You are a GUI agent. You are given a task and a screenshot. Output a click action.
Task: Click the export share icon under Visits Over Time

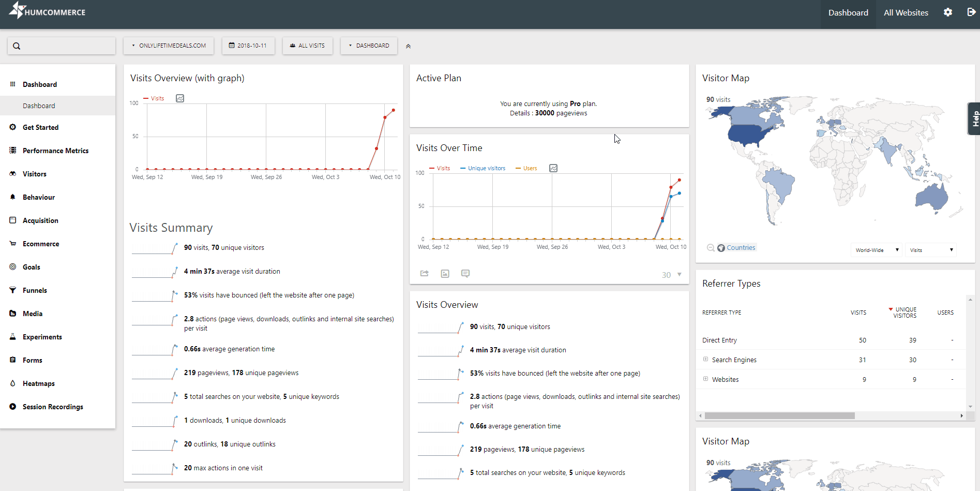425,274
